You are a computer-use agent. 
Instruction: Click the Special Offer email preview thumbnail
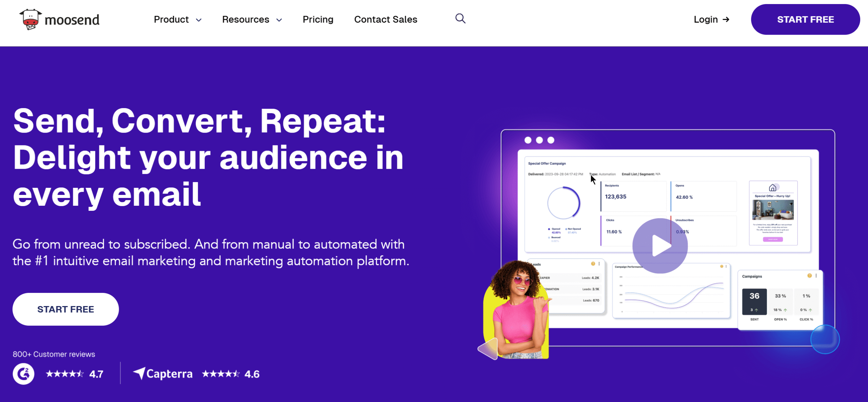pyautogui.click(x=773, y=213)
